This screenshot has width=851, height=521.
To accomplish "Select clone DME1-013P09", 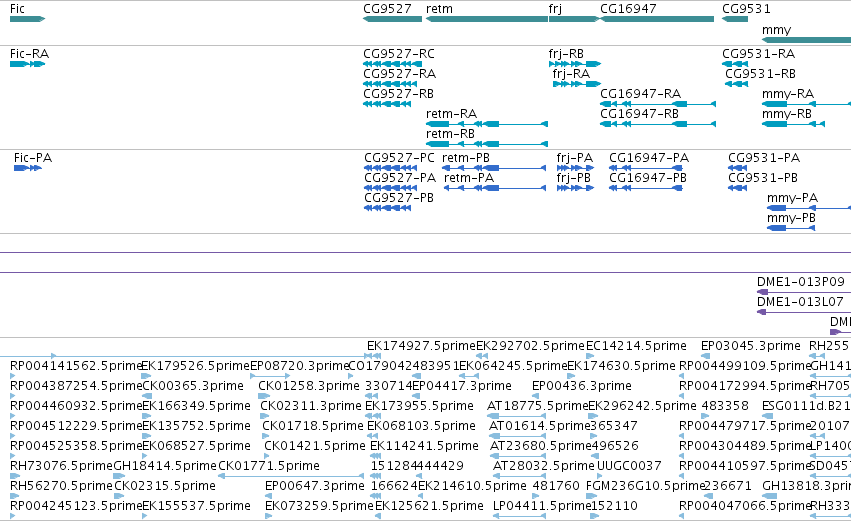I will point(801,282).
